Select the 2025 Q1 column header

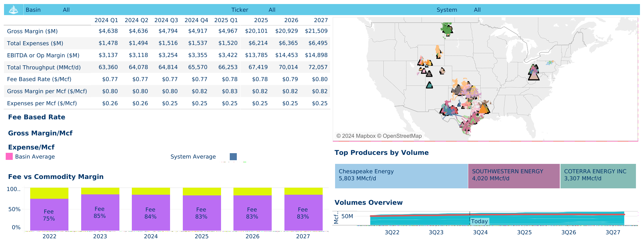pyautogui.click(x=226, y=20)
